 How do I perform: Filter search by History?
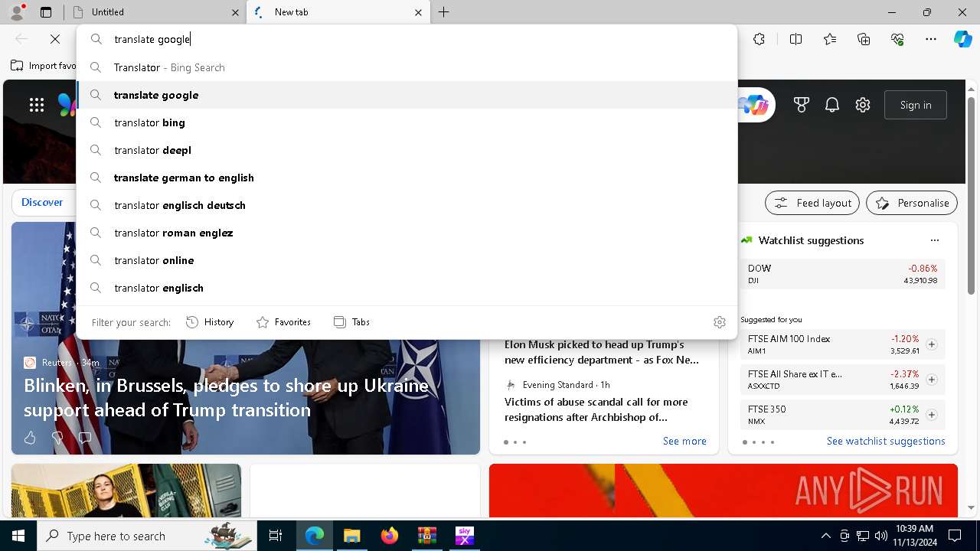point(210,322)
